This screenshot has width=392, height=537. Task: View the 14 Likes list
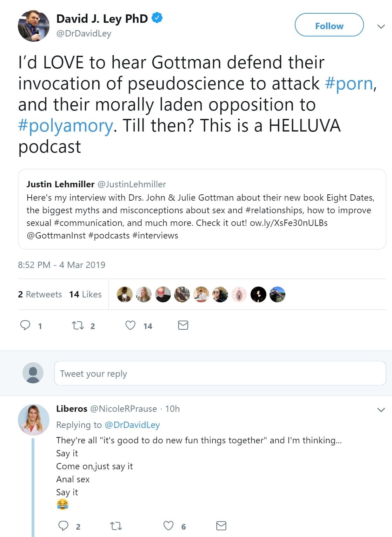coord(85,294)
